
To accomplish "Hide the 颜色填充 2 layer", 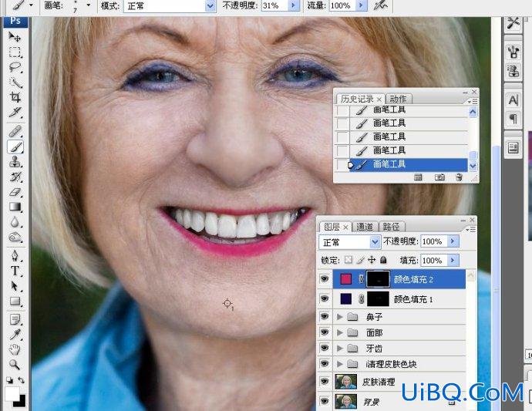I will [x=325, y=279].
